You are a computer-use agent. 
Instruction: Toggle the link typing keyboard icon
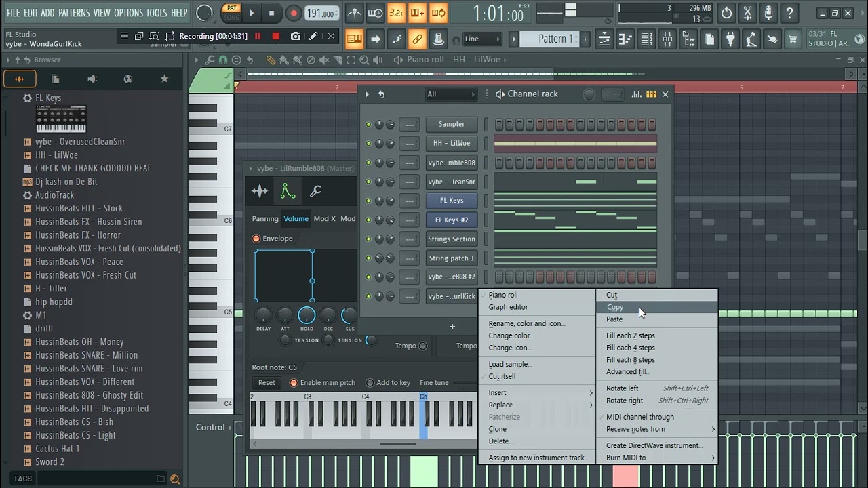[354, 39]
